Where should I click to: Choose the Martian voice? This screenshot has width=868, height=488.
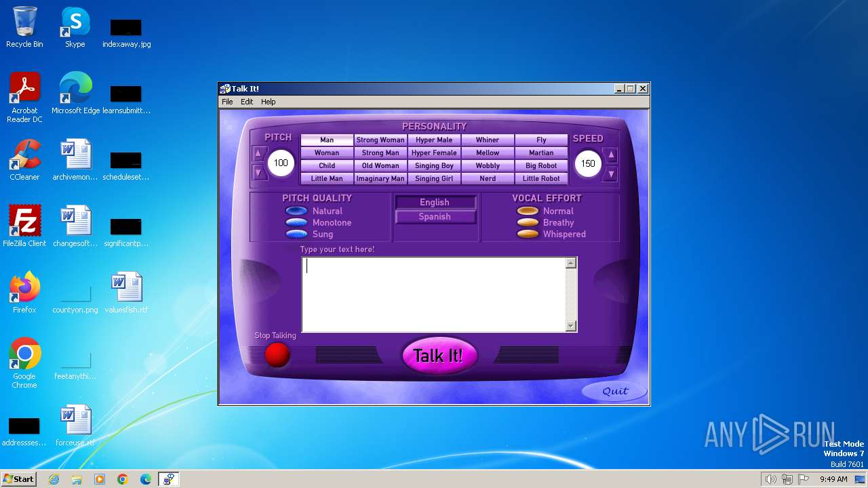541,153
